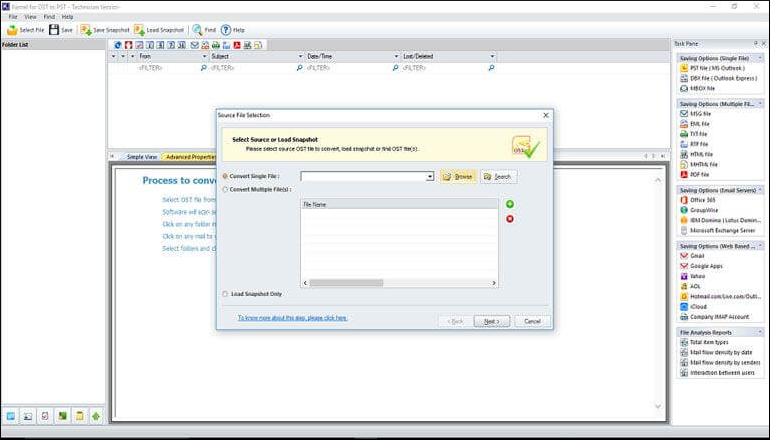Open Interaction between users report
The image size is (770, 440).
(717, 373)
